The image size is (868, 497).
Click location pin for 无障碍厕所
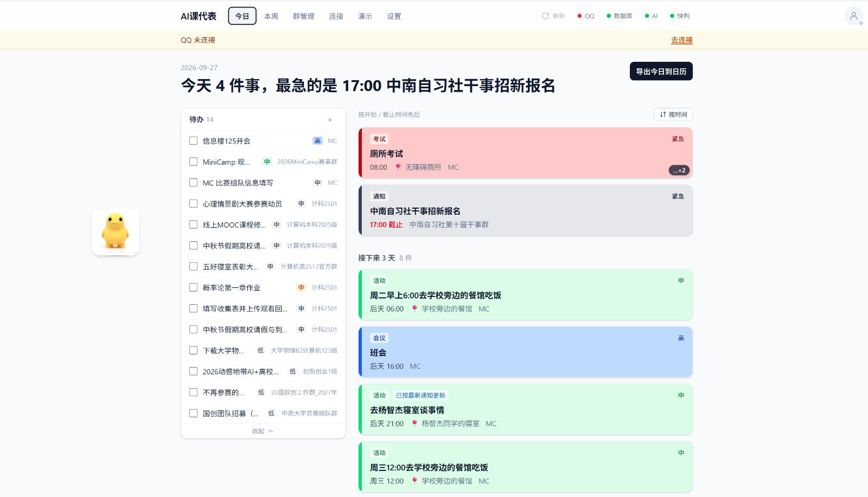[398, 167]
